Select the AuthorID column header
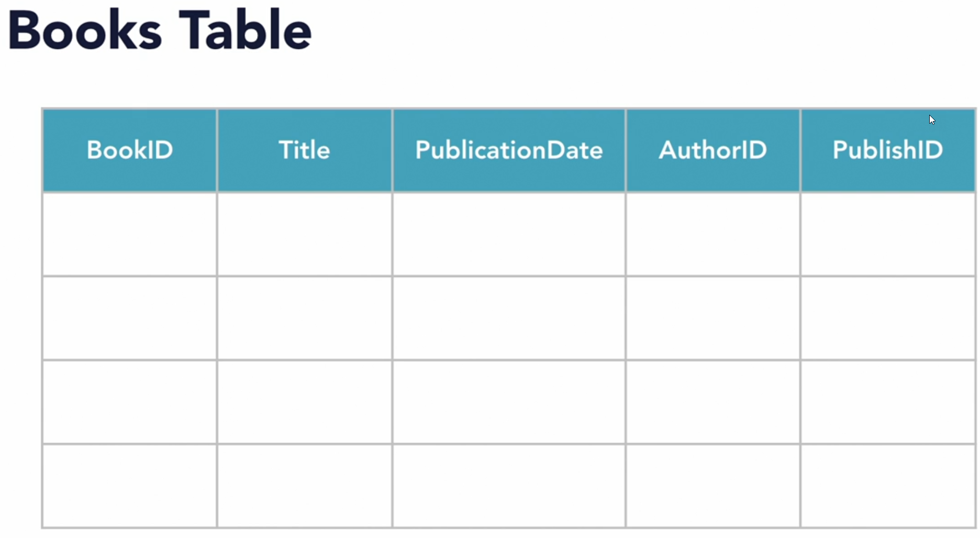This screenshot has width=980, height=538. tap(712, 150)
